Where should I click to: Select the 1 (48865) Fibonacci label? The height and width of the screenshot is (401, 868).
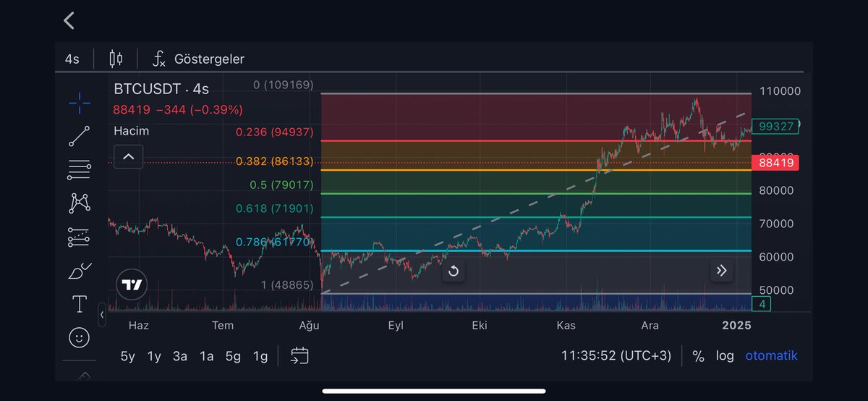287,285
